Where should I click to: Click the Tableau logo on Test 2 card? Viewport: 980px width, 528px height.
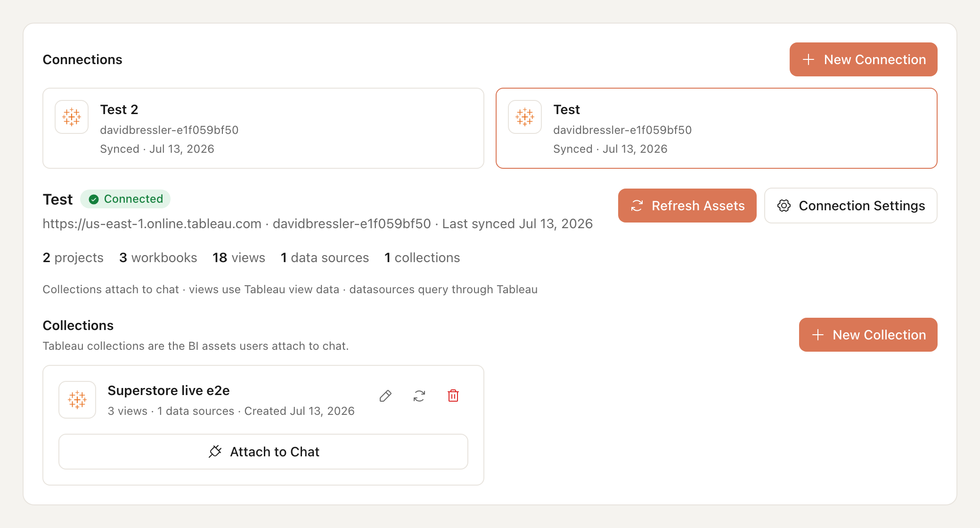72,117
